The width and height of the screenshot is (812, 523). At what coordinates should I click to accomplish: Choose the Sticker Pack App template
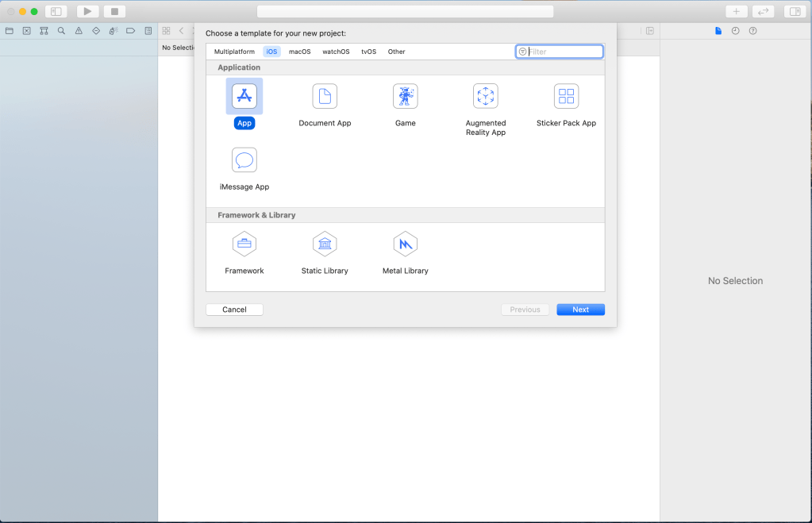[566, 96]
